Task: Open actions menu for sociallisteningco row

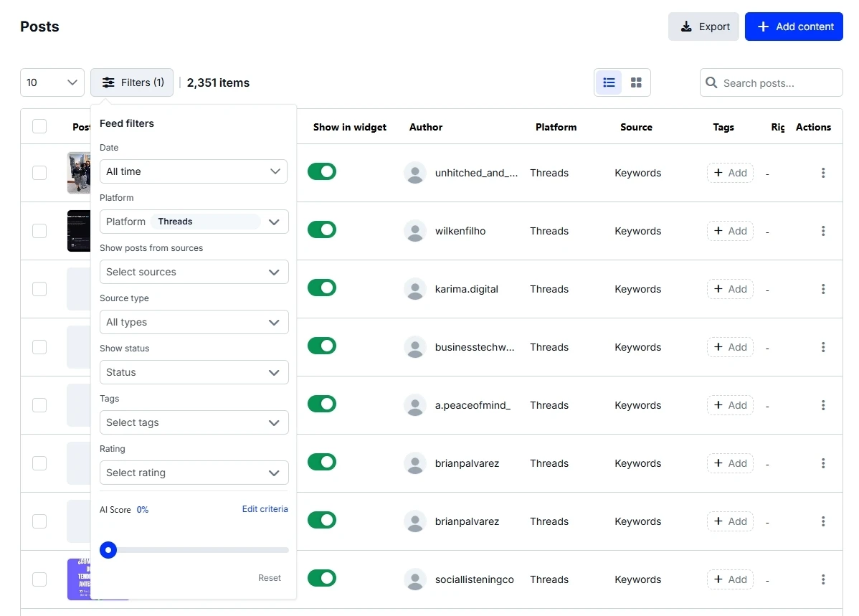Action: (x=823, y=580)
